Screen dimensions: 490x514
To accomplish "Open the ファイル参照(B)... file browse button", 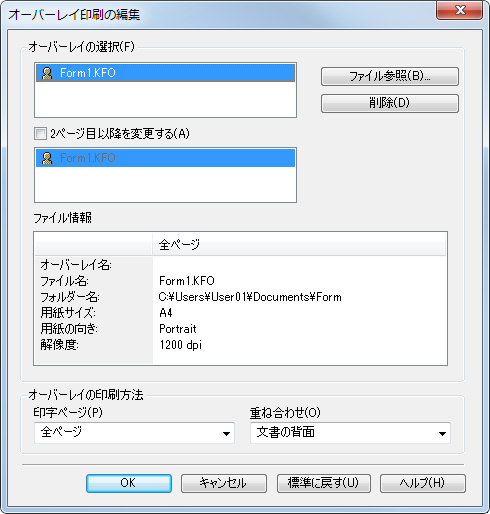I will pyautogui.click(x=390, y=76).
